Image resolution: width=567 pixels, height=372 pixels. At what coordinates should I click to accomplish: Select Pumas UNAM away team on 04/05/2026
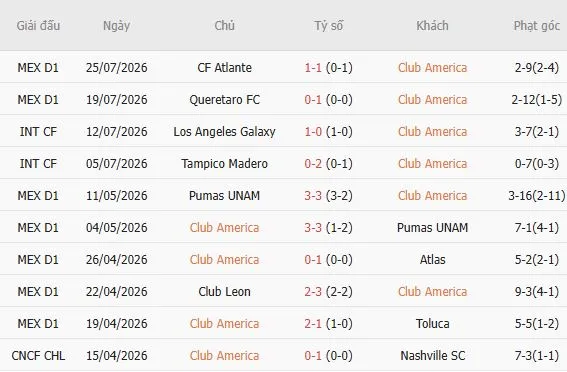(x=432, y=227)
